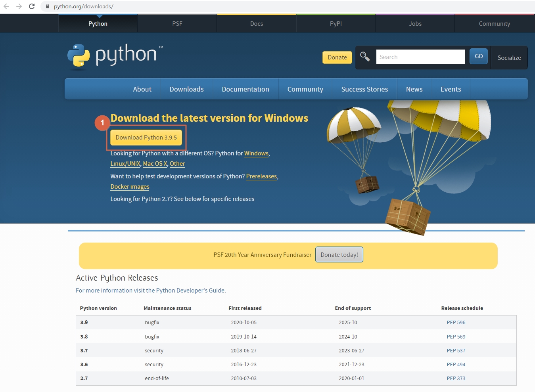
Task: Switch to the PSF top tab
Action: coord(177,23)
